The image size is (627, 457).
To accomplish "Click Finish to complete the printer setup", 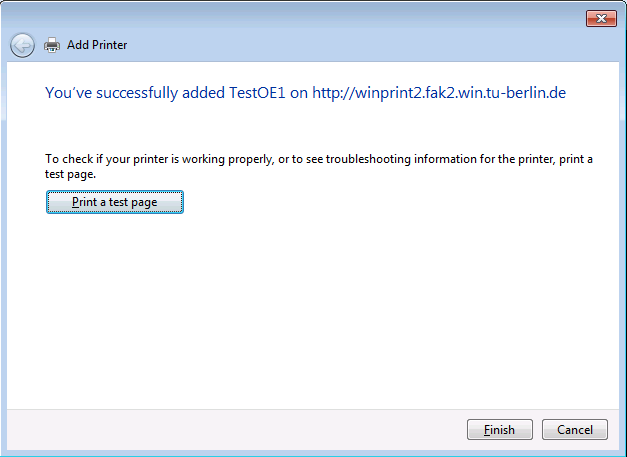I will [499, 429].
